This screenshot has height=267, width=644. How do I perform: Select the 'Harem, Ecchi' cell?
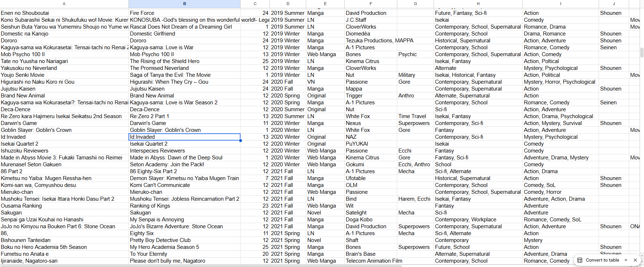click(x=415, y=199)
